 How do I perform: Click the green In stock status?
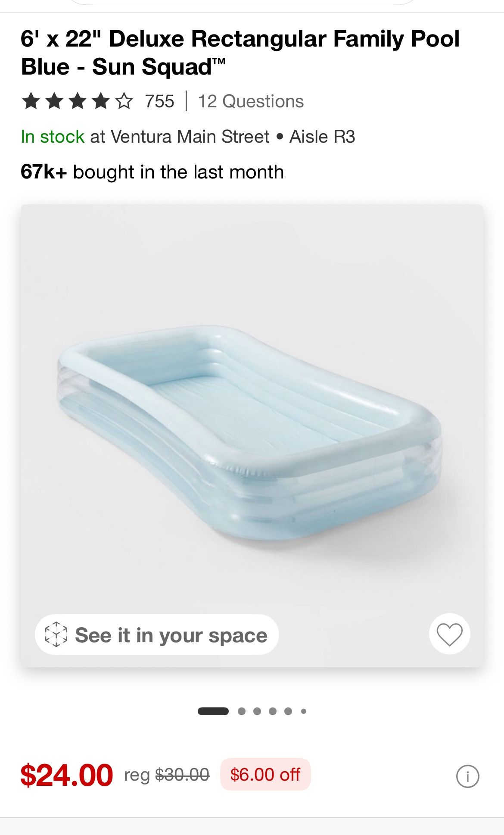(x=53, y=137)
